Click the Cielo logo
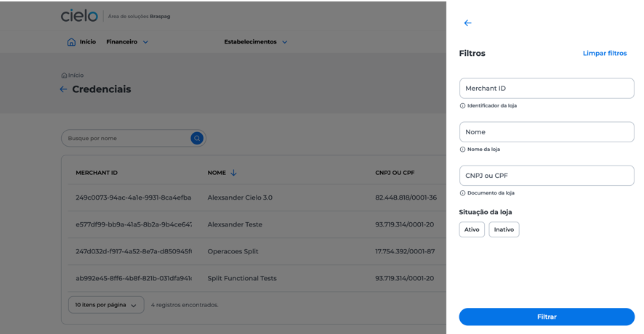 coord(79,15)
